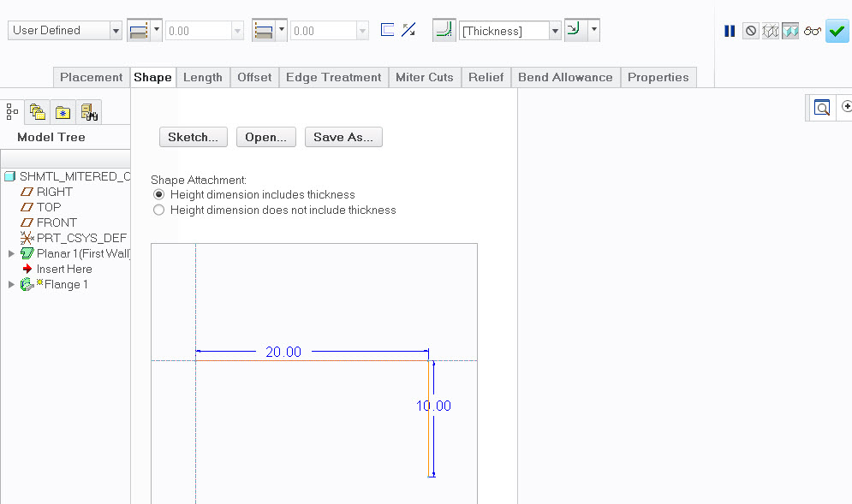The height and width of the screenshot is (504, 852).
Task: Click the wireframe geometry preview icon
Action: coord(770,31)
